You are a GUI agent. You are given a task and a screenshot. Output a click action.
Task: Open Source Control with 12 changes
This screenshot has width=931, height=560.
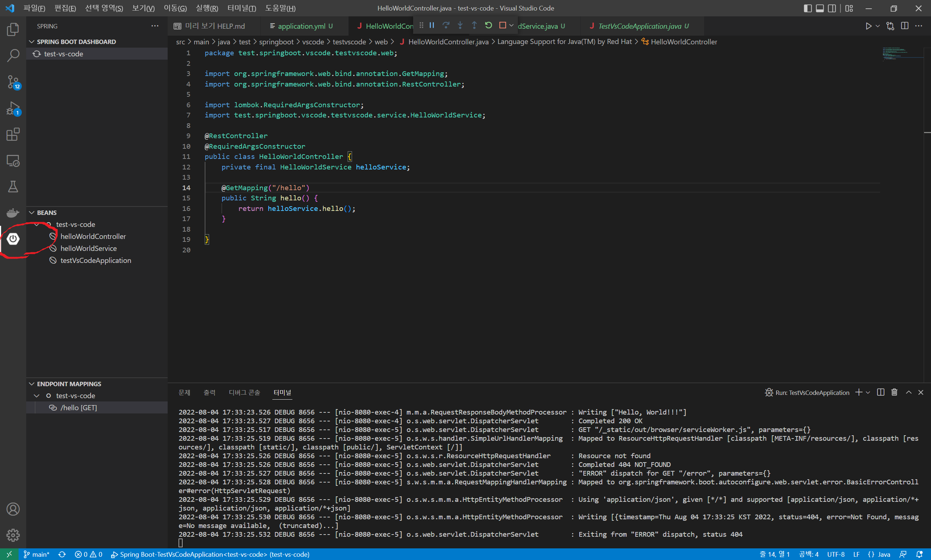click(x=13, y=82)
